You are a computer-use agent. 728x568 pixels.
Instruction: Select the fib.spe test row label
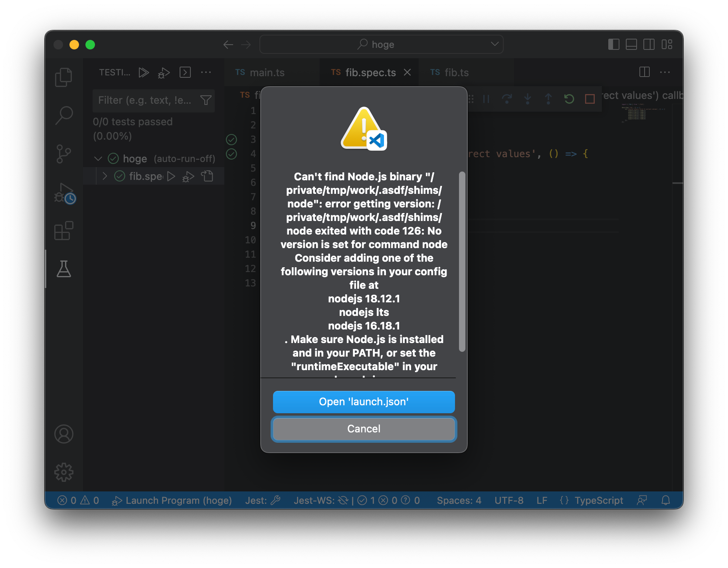(146, 176)
